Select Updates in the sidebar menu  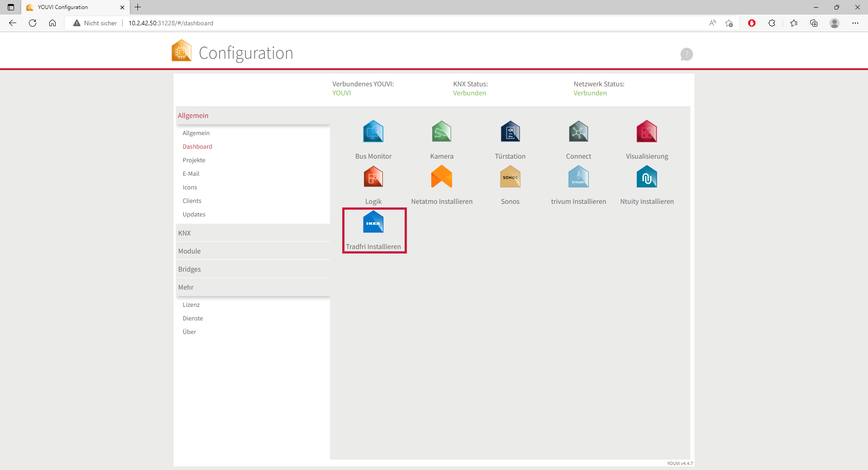194,214
